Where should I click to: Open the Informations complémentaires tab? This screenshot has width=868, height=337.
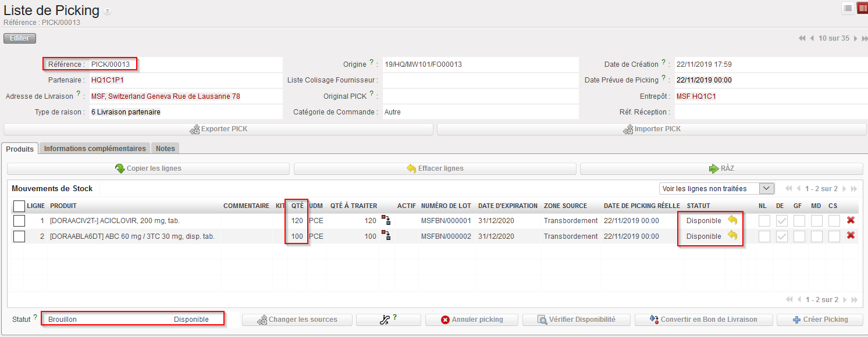tap(95, 149)
